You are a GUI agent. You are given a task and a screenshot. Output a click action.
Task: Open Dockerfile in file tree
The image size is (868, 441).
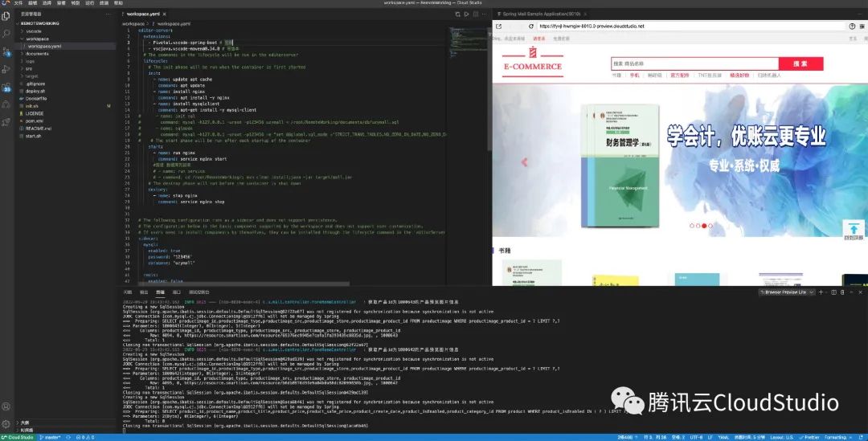point(36,99)
